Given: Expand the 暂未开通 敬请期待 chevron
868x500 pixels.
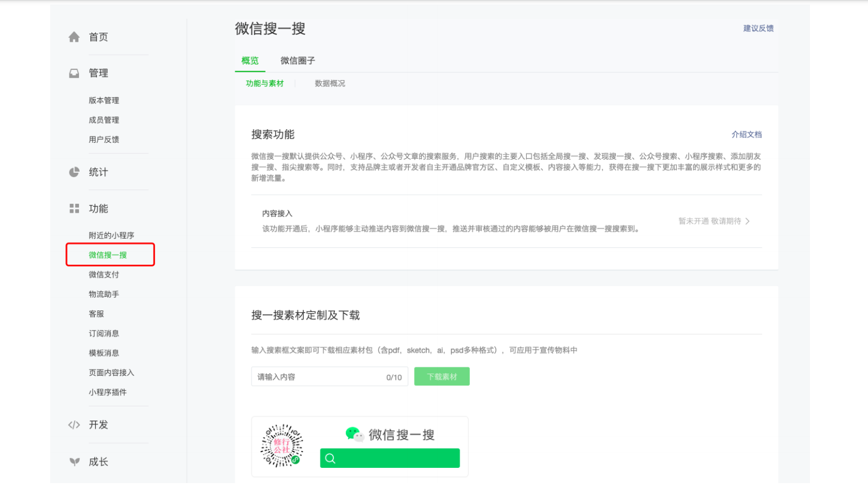Looking at the screenshot, I should pos(748,221).
